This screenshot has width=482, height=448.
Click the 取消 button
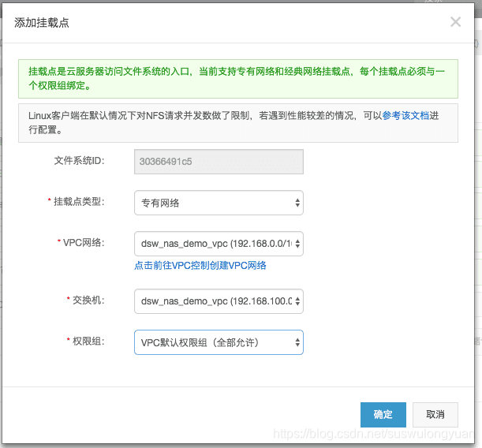[435, 415]
